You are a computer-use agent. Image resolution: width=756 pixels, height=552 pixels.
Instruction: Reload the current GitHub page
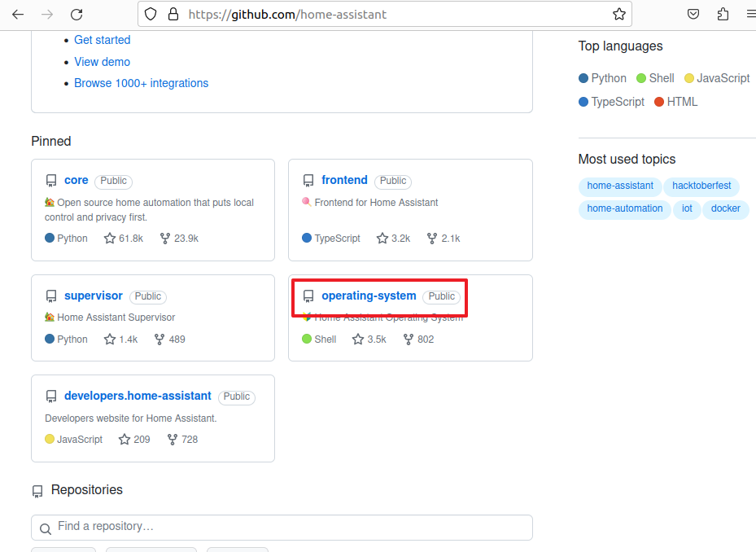tap(76, 15)
